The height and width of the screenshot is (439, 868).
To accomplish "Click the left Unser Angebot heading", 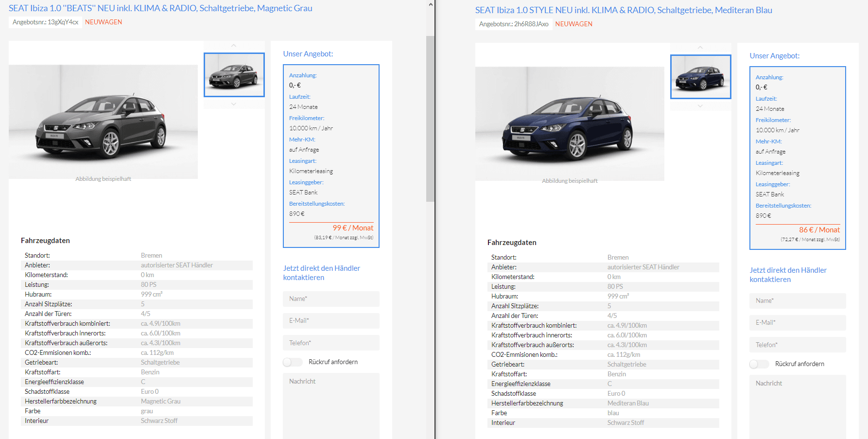I will tap(308, 54).
